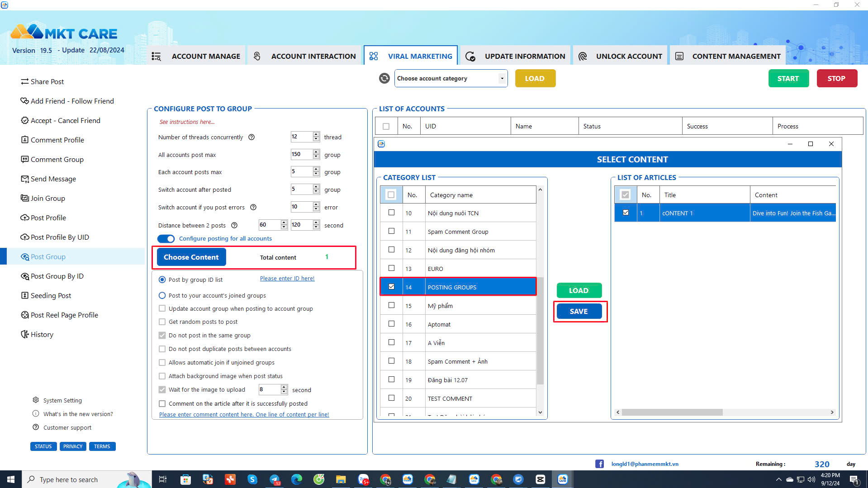
Task: Click the refresh icon beside account category
Action: (x=384, y=78)
